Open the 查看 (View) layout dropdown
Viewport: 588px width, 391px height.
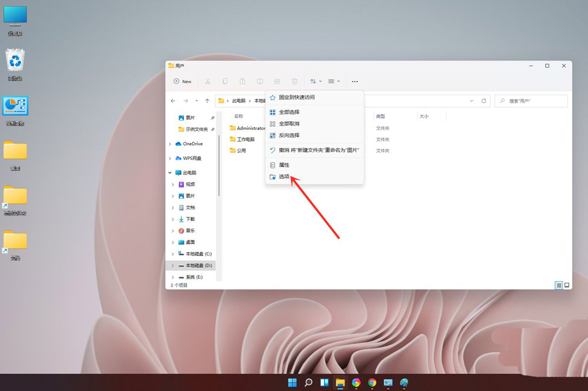pos(332,81)
